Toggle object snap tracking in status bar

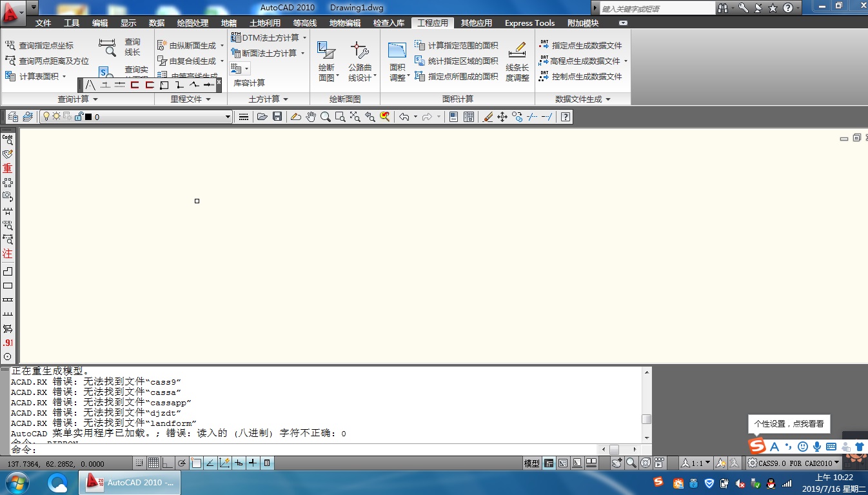click(x=210, y=463)
